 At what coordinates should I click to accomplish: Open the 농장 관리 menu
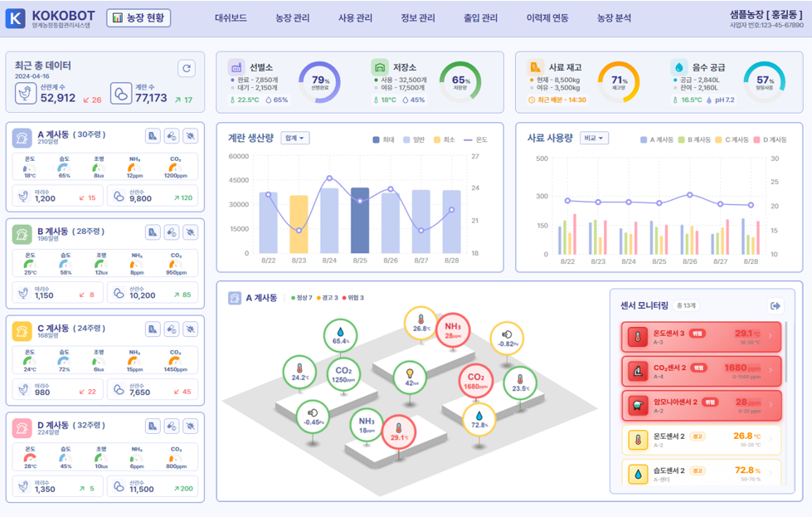292,17
